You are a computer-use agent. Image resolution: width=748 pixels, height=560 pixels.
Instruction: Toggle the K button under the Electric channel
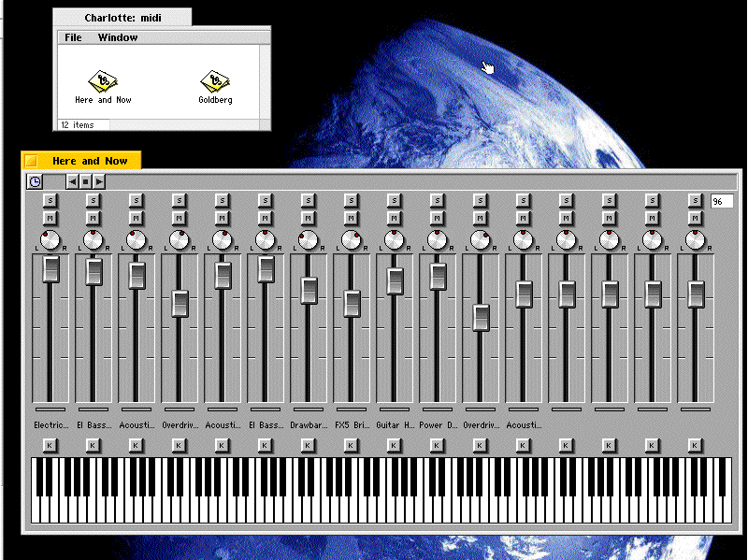point(50,445)
